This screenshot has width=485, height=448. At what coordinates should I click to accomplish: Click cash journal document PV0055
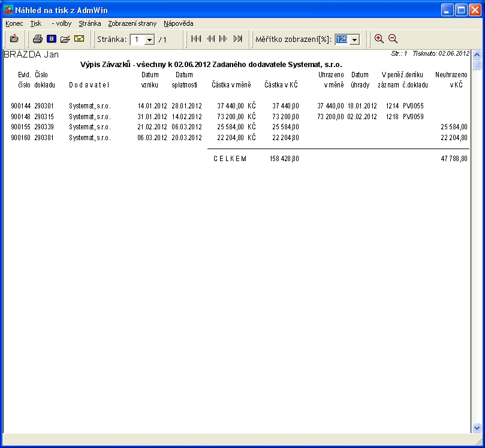(413, 106)
